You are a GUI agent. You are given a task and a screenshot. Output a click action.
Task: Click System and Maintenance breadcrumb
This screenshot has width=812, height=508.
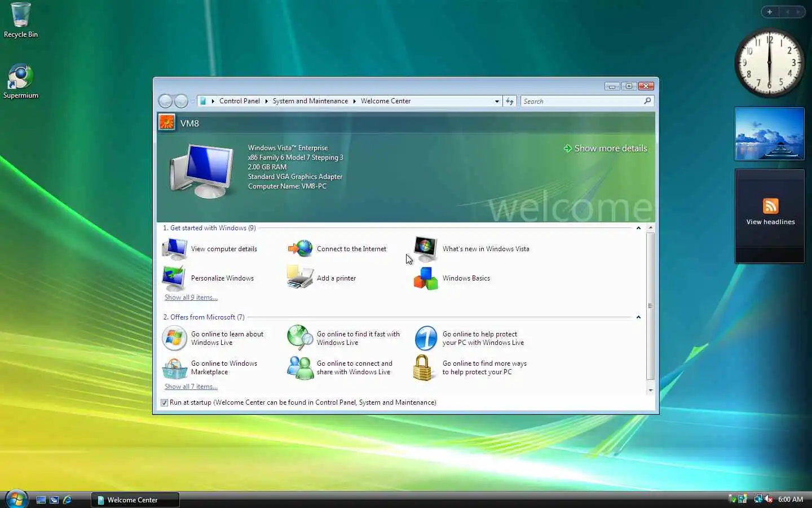pos(310,101)
